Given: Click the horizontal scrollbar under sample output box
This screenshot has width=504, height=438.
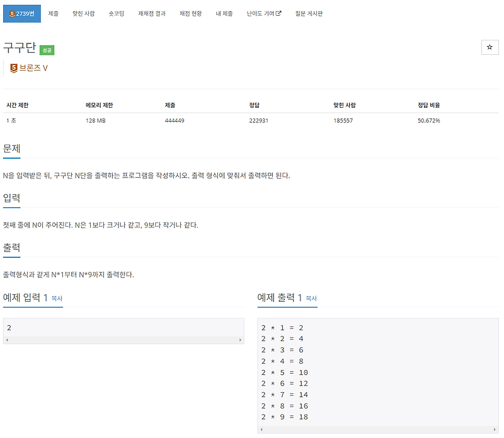Looking at the screenshot, I should [x=376, y=430].
